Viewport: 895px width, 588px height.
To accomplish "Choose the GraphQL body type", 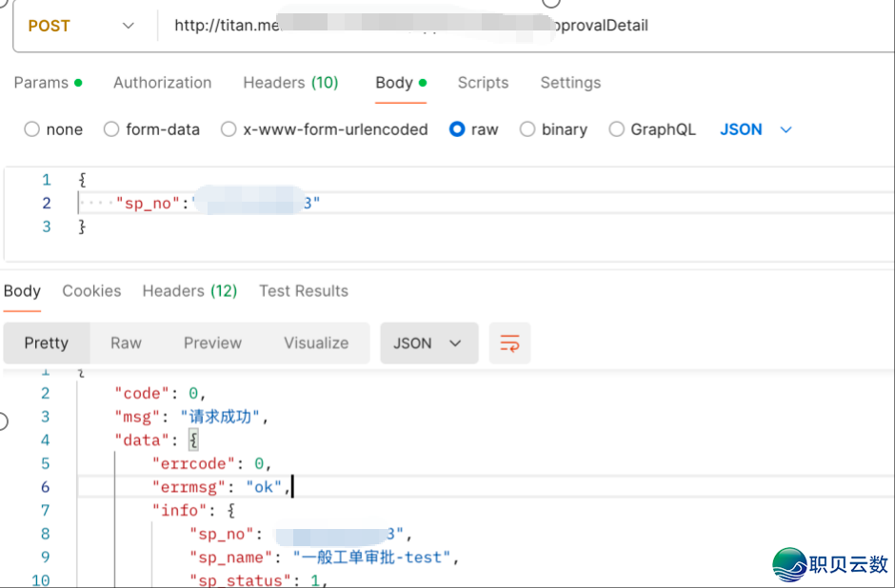I will pyautogui.click(x=617, y=129).
